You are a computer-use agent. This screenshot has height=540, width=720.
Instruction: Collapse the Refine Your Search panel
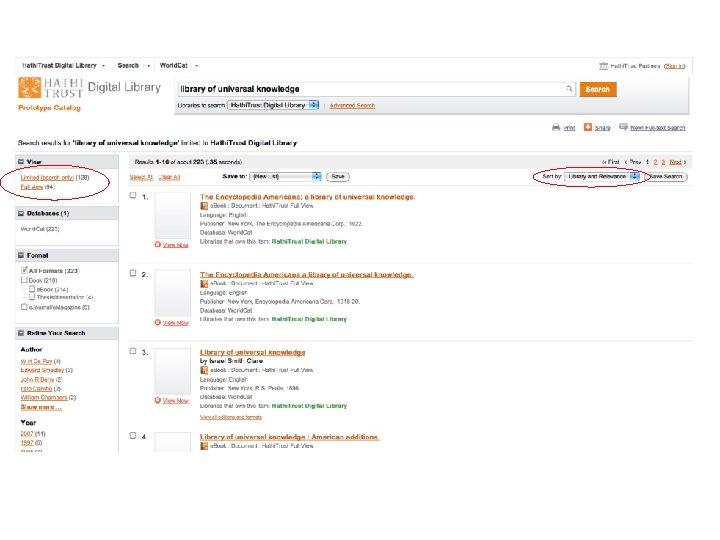pos(21,333)
